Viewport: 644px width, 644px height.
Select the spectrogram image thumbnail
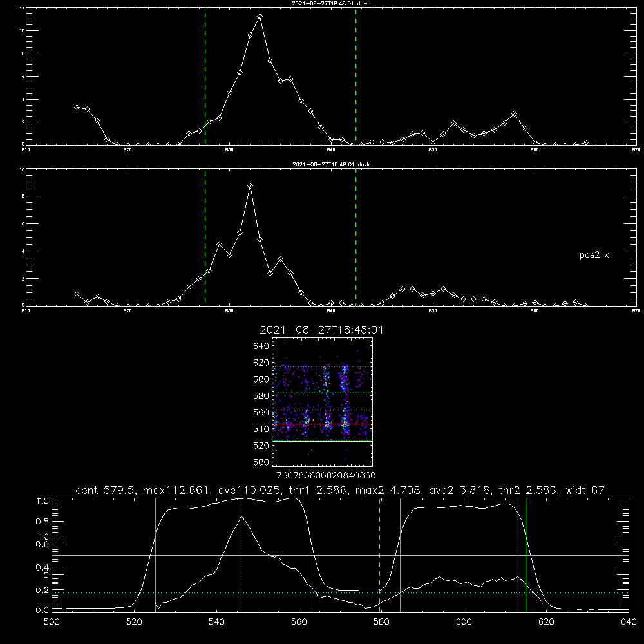pyautogui.click(x=323, y=402)
